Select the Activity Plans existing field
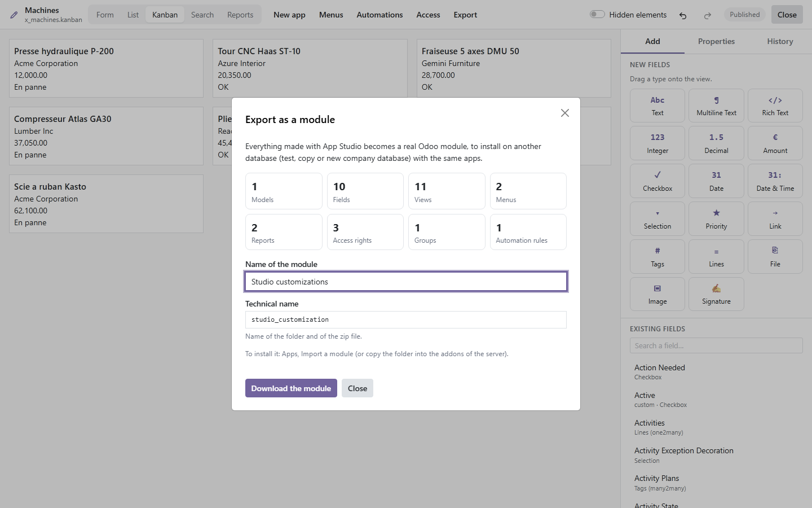Image resolution: width=812 pixels, height=508 pixels. [716, 483]
